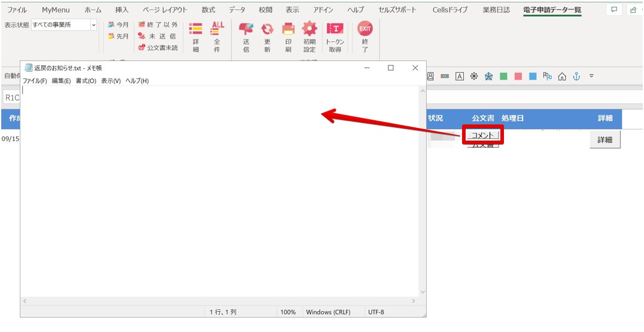The height and width of the screenshot is (332, 644).
Task: Switch to Excel 表示 ribbon tab
Action: 293,10
